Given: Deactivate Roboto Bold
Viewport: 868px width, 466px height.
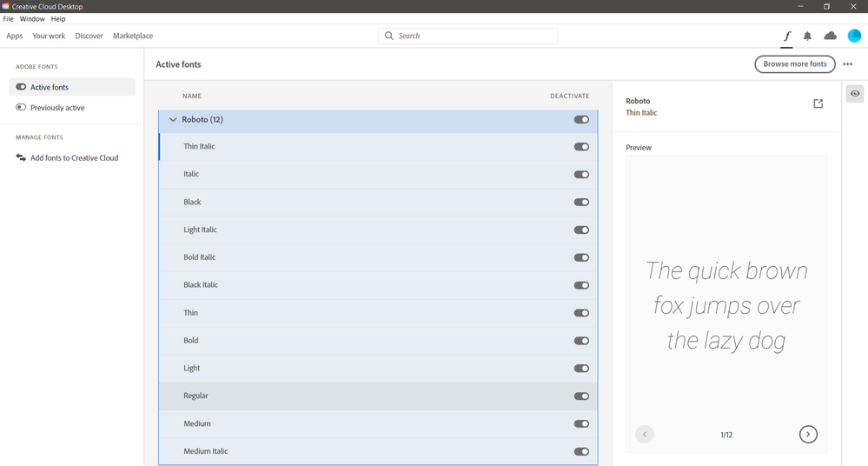Looking at the screenshot, I should pyautogui.click(x=581, y=341).
